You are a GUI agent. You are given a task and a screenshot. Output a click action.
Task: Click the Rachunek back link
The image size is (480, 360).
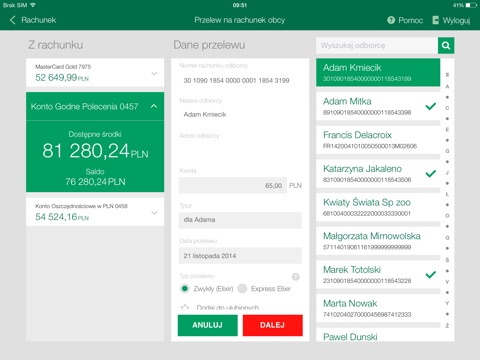[x=39, y=20]
